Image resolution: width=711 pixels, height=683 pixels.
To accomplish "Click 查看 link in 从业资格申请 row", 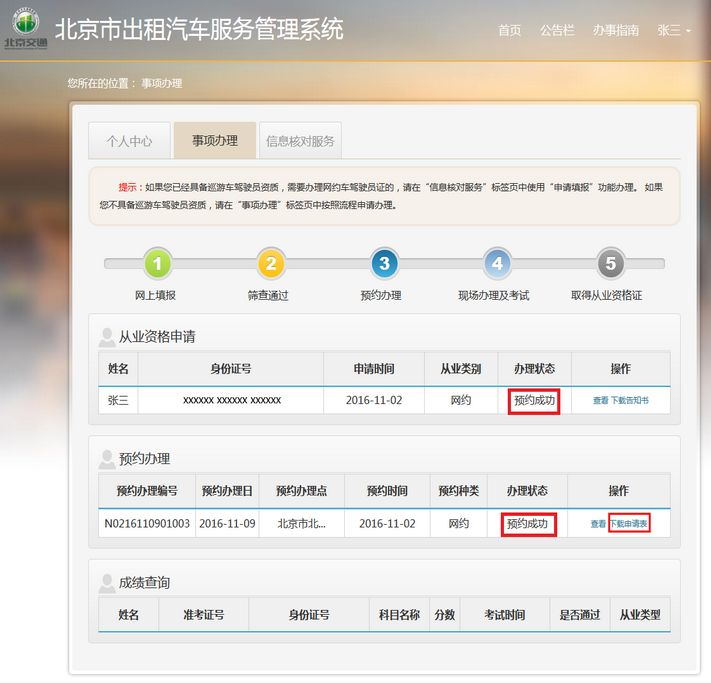I will [x=600, y=400].
